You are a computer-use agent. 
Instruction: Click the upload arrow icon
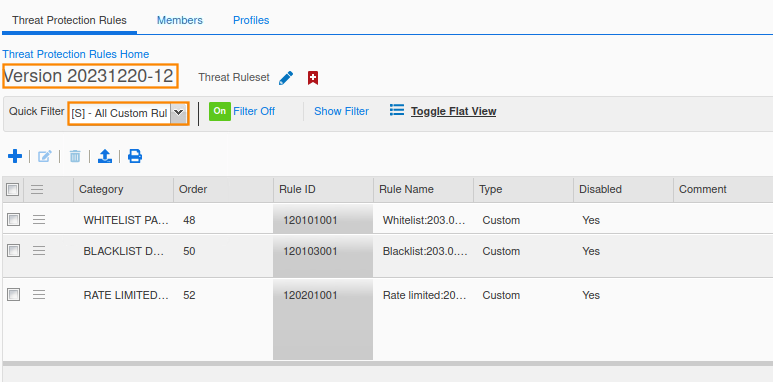(x=105, y=156)
